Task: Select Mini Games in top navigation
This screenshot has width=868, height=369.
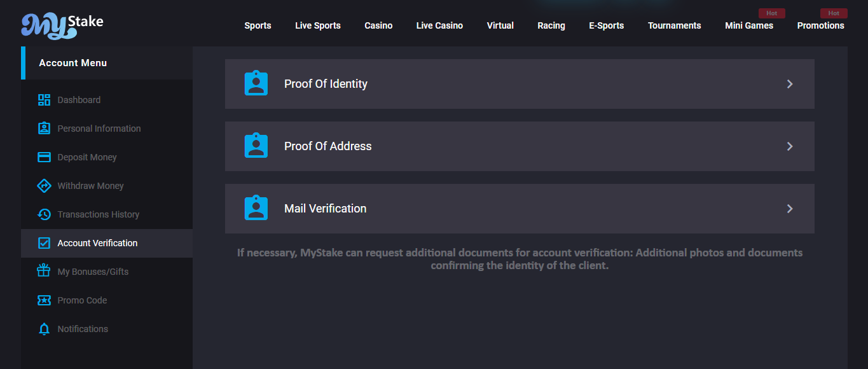Action: pos(749,25)
